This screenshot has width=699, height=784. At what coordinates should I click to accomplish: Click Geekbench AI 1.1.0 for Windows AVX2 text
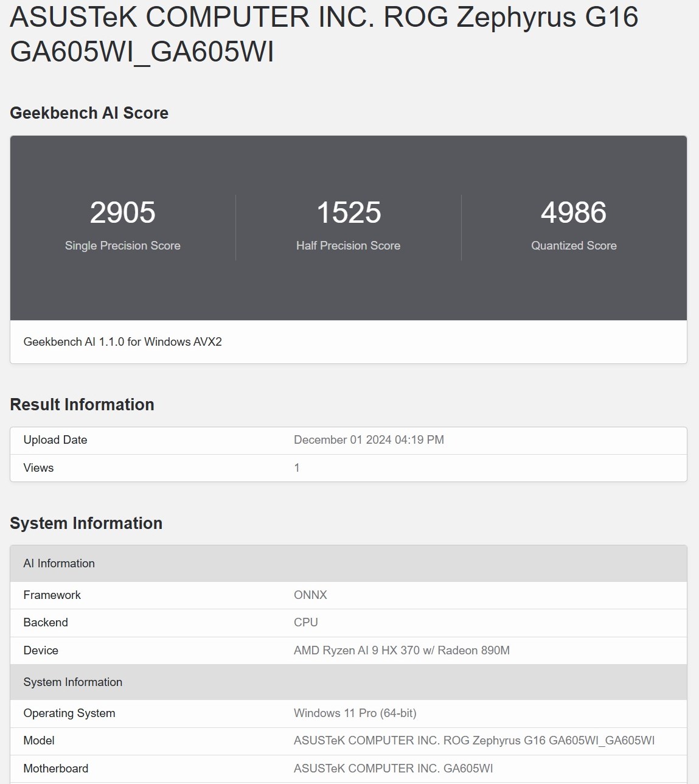[x=122, y=341]
